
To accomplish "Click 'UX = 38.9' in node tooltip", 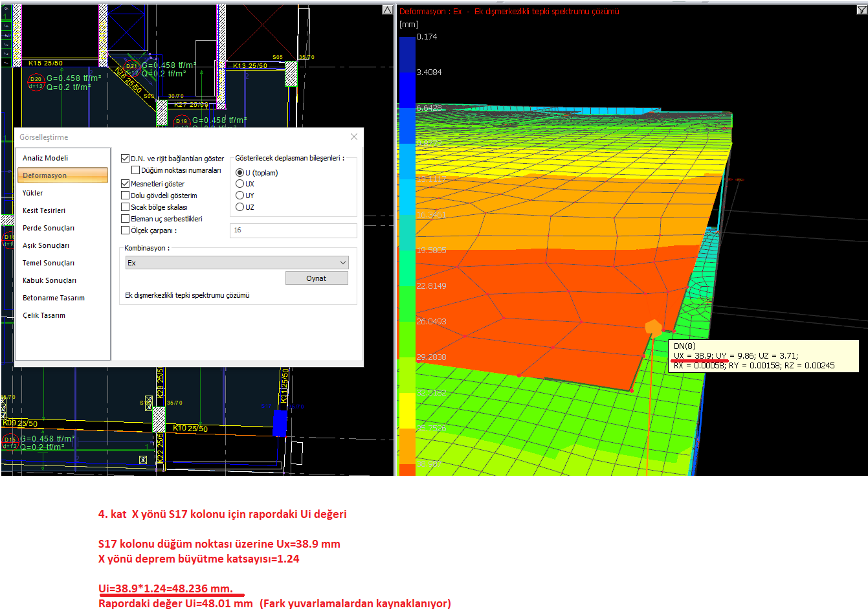I will (x=693, y=356).
